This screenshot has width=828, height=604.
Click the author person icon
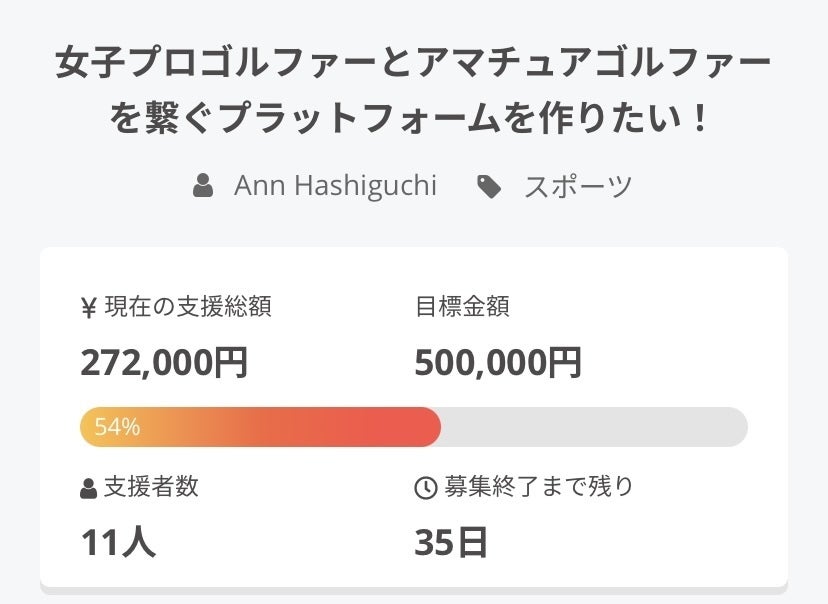click(203, 186)
